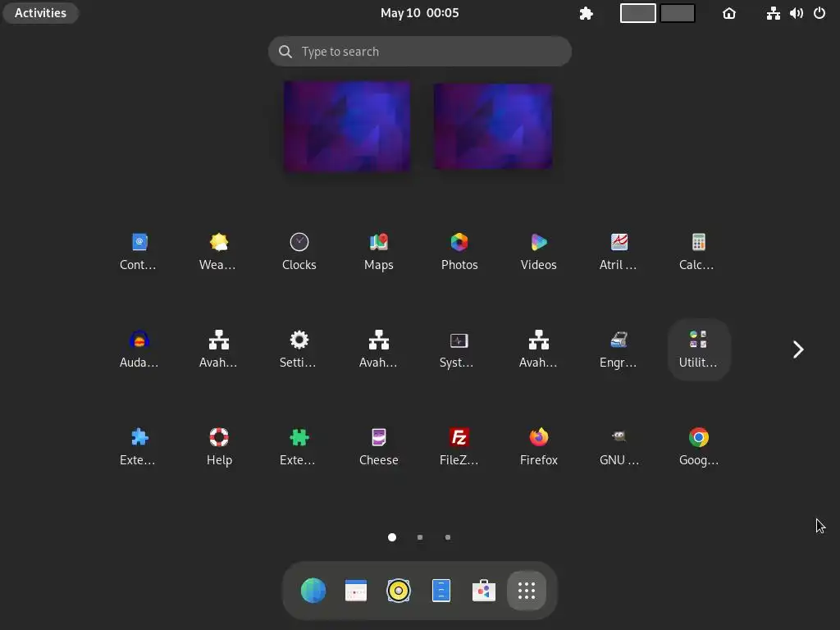Launch the Maps application
Image resolution: width=840 pixels, height=630 pixels.
[379, 252]
